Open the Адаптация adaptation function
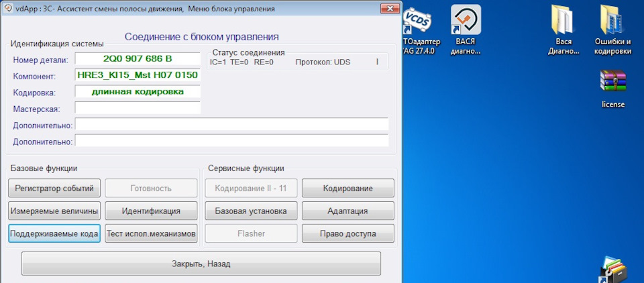644x283 pixels. click(348, 211)
